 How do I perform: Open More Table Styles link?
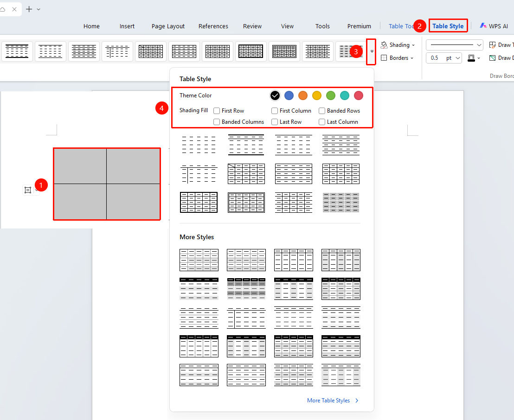[x=333, y=401]
